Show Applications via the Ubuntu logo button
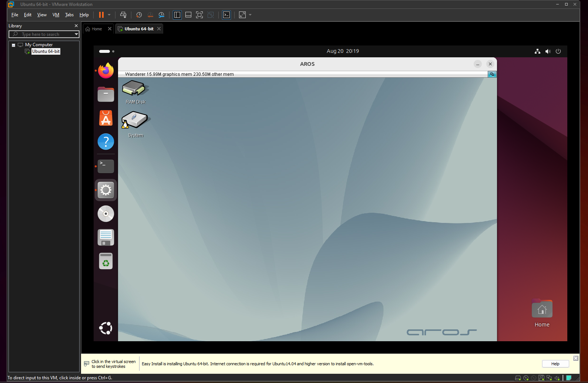 [106, 328]
